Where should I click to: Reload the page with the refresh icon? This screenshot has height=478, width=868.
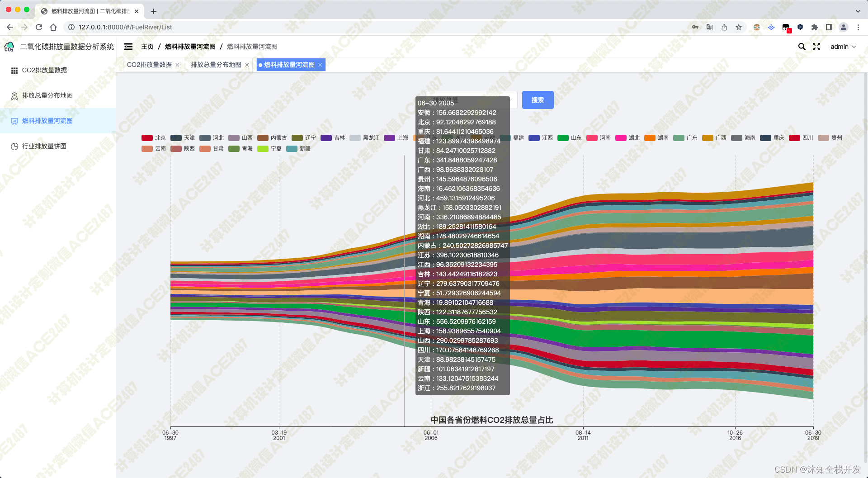[x=39, y=27]
